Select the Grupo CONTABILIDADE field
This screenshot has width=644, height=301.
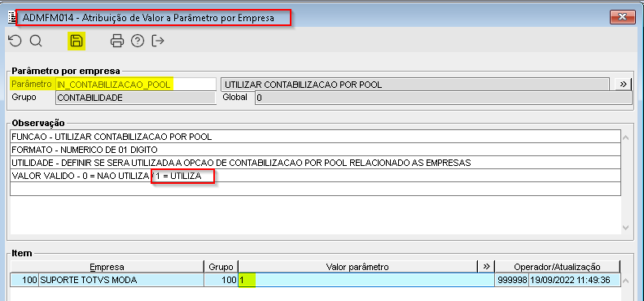135,98
